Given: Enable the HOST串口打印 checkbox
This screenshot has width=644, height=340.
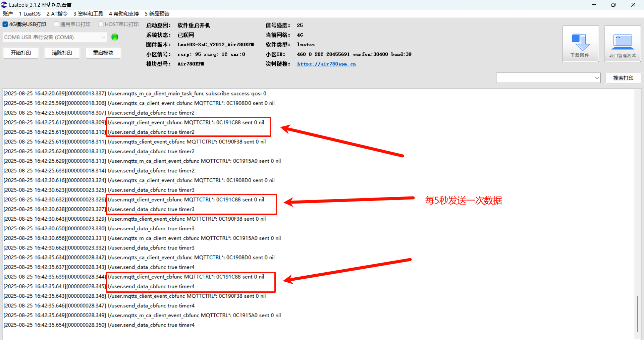Looking at the screenshot, I should click(101, 24).
